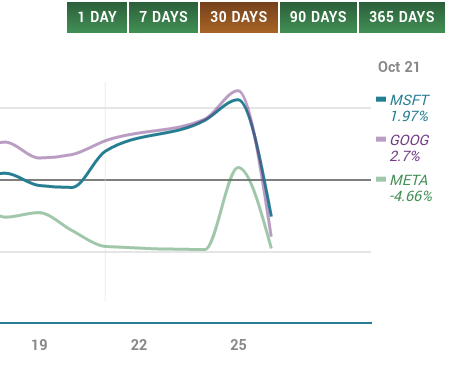The image size is (460, 375).
Task: Click the GOOG purple legend swatch
Action: coord(381,139)
